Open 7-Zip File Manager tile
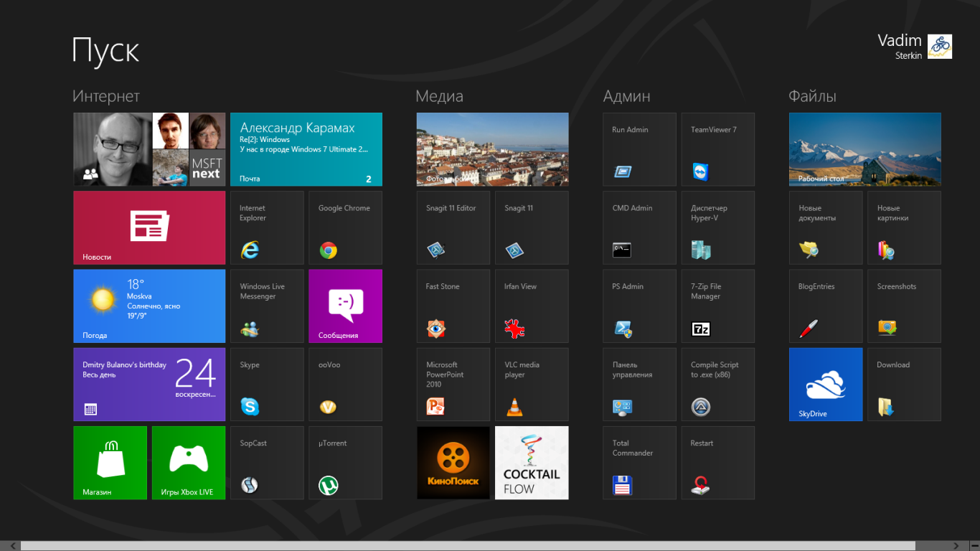980x551 pixels. pos(717,306)
